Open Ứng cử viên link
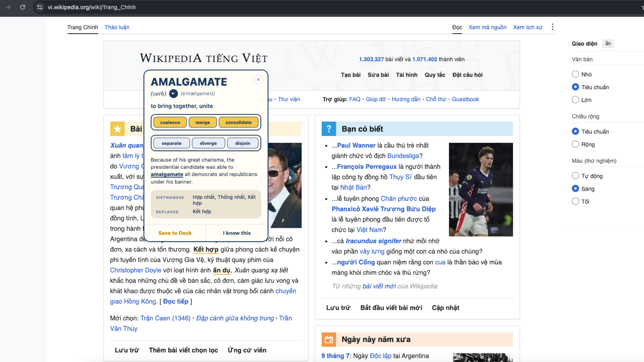The width and height of the screenshot is (644, 362). (247, 350)
